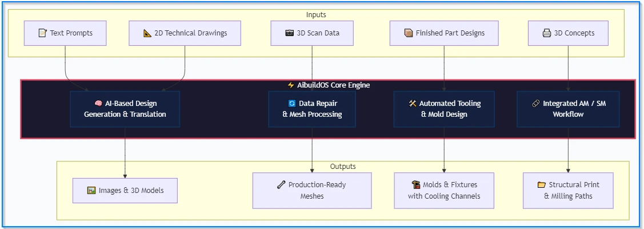Click the AibuildOS Core Engine title
Screen dimensions: 644x229
pos(333,85)
